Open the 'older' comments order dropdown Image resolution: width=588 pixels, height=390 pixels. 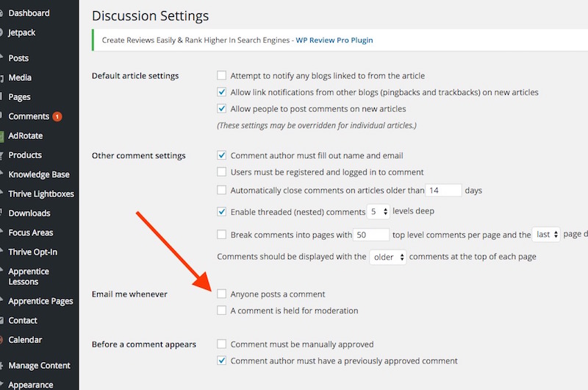[x=388, y=258]
